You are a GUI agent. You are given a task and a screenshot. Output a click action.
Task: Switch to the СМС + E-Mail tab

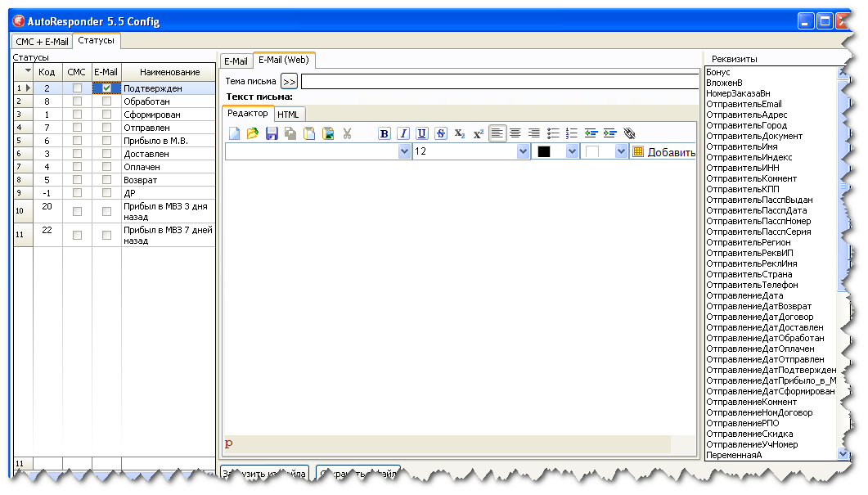pyautogui.click(x=42, y=42)
